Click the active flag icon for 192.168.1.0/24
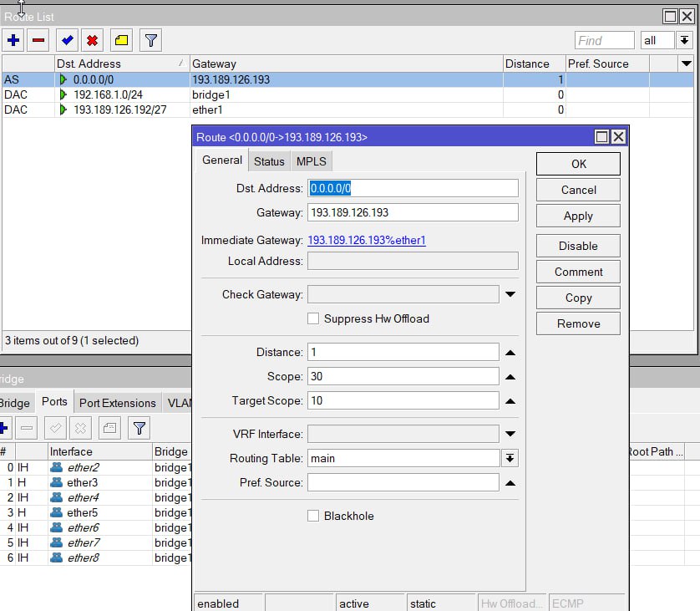Viewport: 700px width, 611px height. [x=63, y=94]
